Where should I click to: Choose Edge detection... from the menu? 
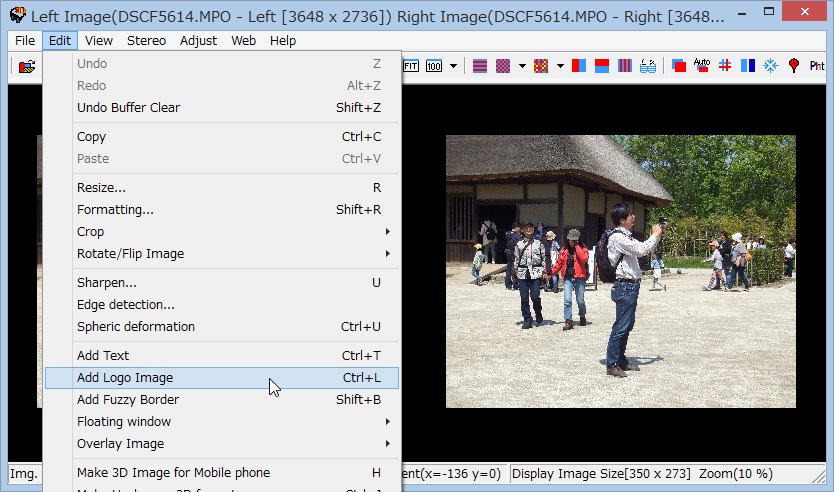pos(222,305)
